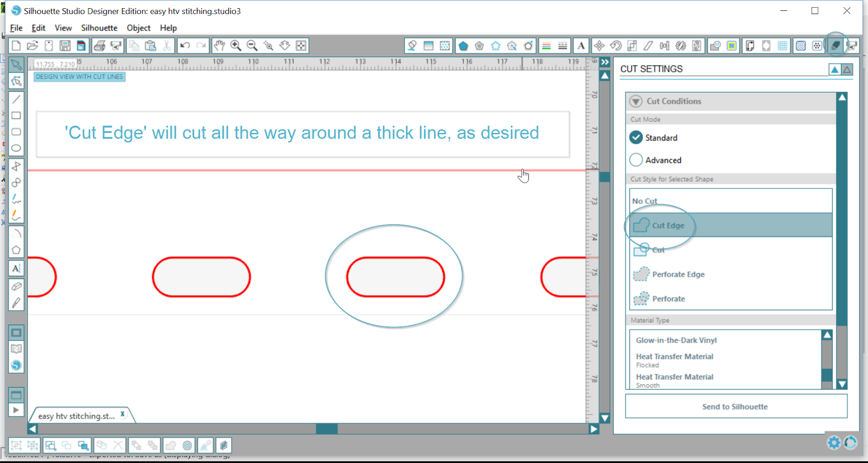The height and width of the screenshot is (463, 868).
Task: Open the Trace panel with yellow square icon
Action: (x=731, y=46)
